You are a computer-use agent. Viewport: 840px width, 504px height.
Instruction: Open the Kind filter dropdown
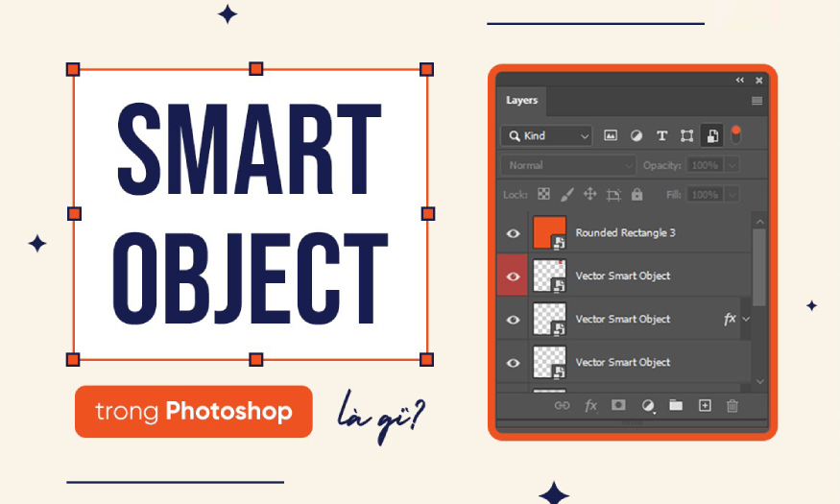pos(546,136)
